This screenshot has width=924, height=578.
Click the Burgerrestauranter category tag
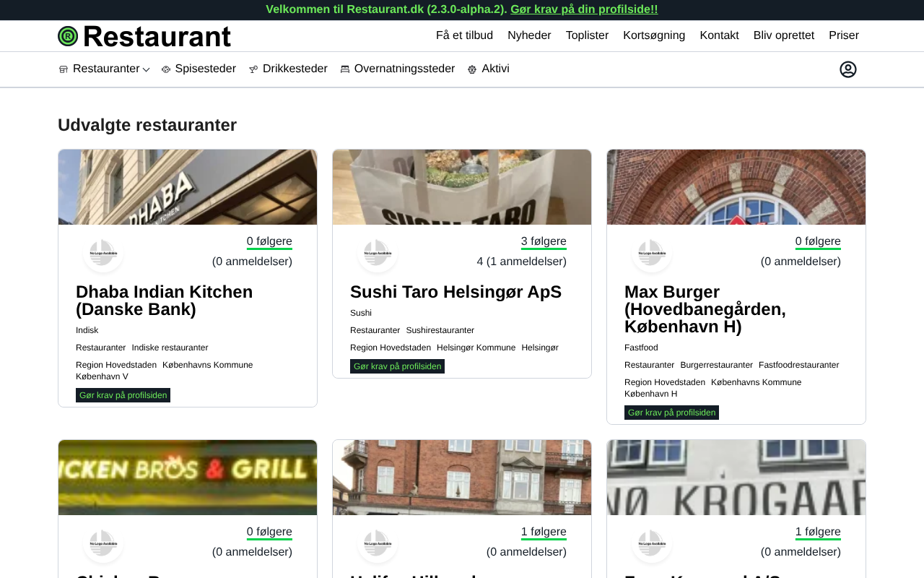pyautogui.click(x=717, y=365)
